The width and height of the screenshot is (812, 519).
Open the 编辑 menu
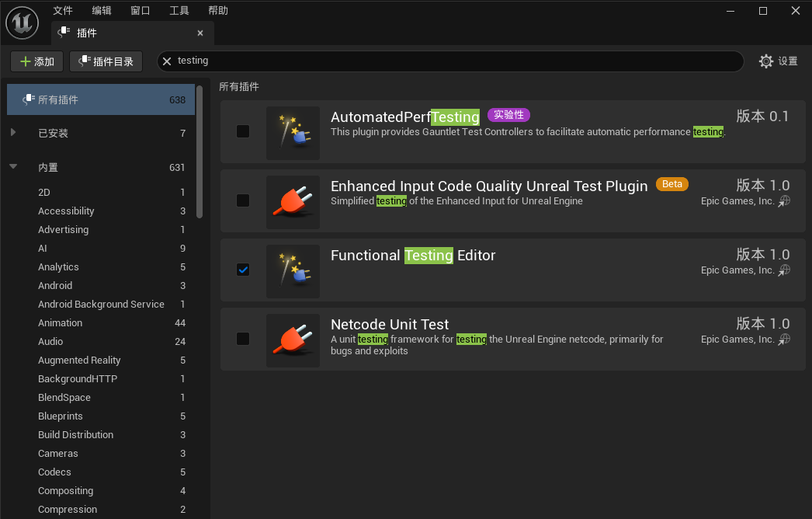coord(102,10)
